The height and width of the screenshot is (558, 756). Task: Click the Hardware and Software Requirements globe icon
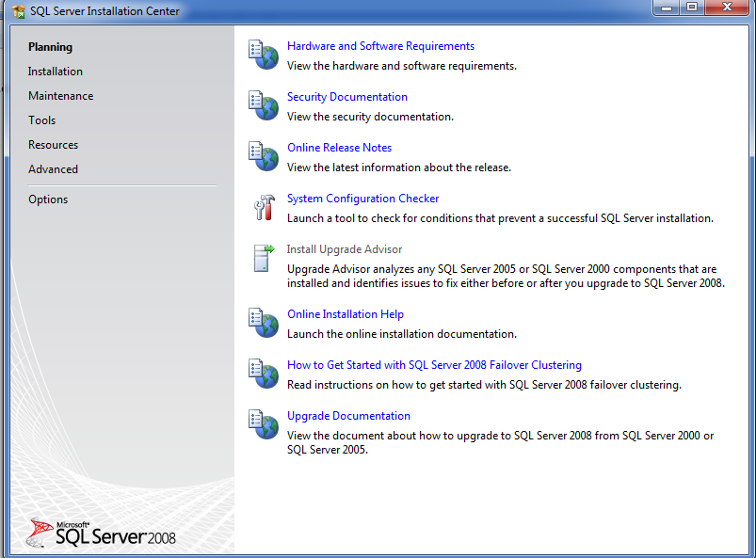point(264,55)
